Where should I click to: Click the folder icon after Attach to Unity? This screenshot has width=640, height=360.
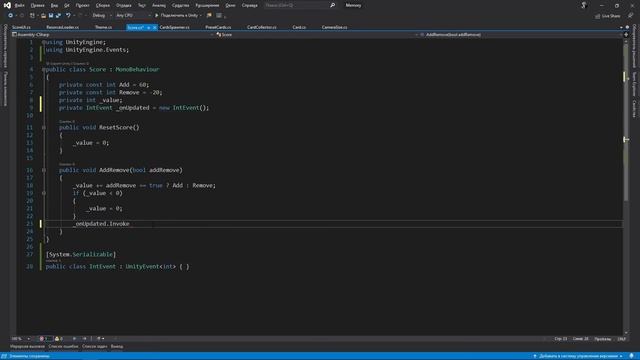[209, 16]
